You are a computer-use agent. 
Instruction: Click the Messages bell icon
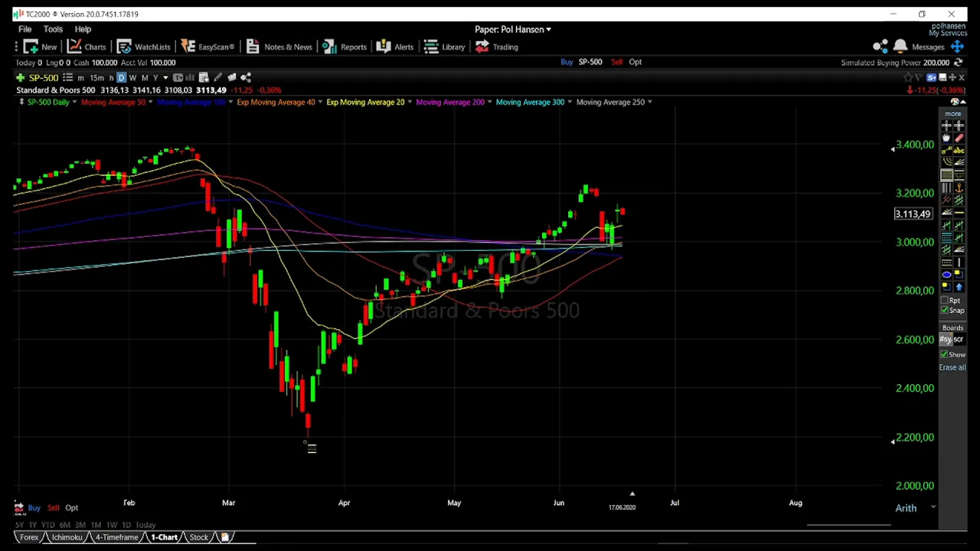point(900,47)
